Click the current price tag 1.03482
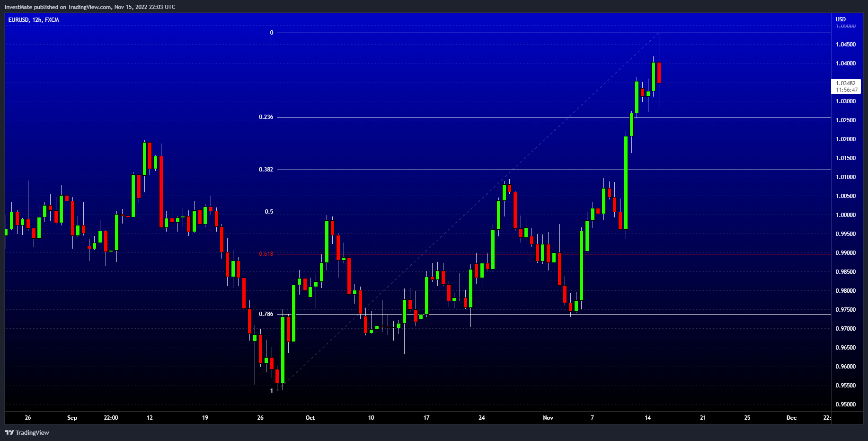Image resolution: width=868 pixels, height=441 pixels. [x=846, y=83]
